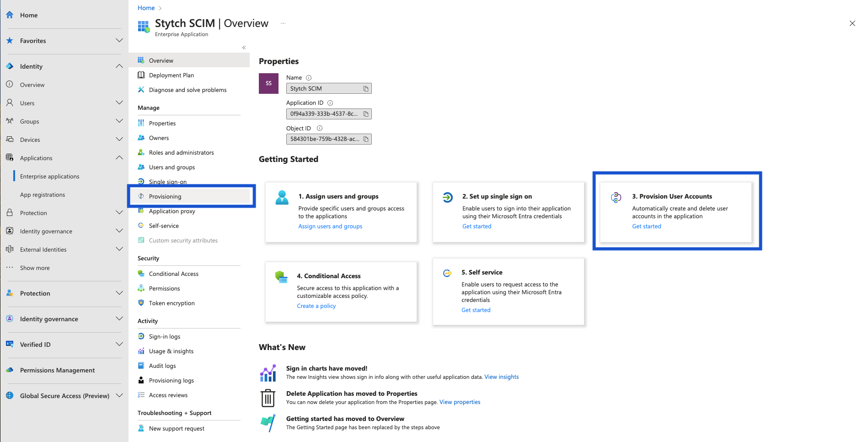The image size is (868, 442).
Task: Open Audit logs under Activity
Action: pyautogui.click(x=162, y=366)
